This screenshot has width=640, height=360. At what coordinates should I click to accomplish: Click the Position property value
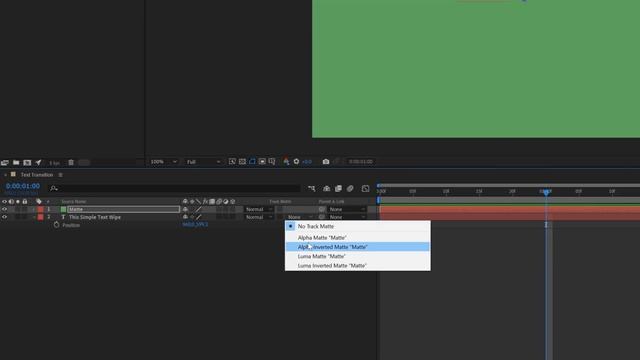click(195, 224)
